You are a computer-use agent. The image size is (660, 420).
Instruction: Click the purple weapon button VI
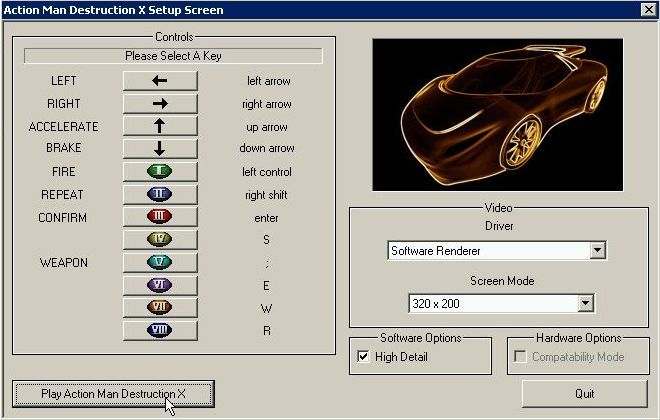pyautogui.click(x=160, y=285)
